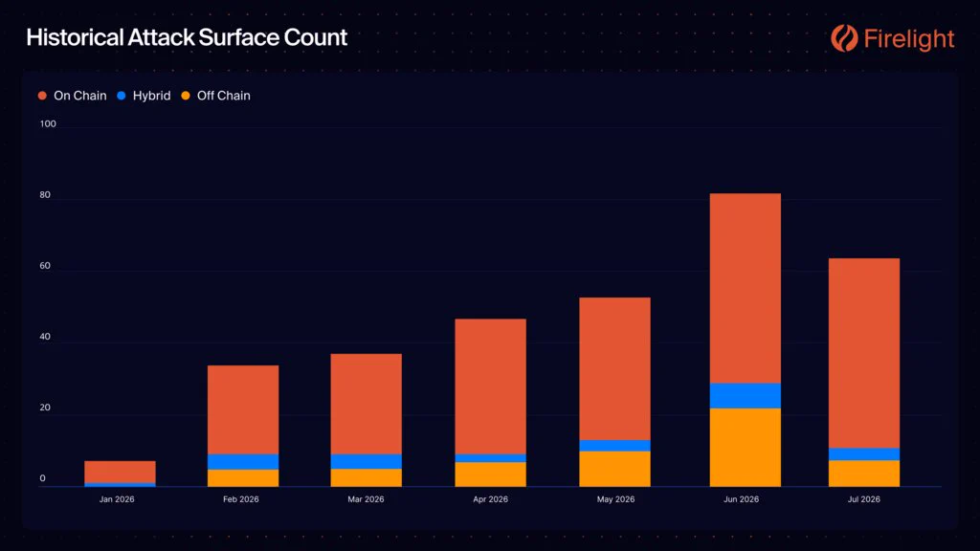The height and width of the screenshot is (551, 980).
Task: Select the Mar 2026 On Chain bar segment
Action: click(367, 405)
